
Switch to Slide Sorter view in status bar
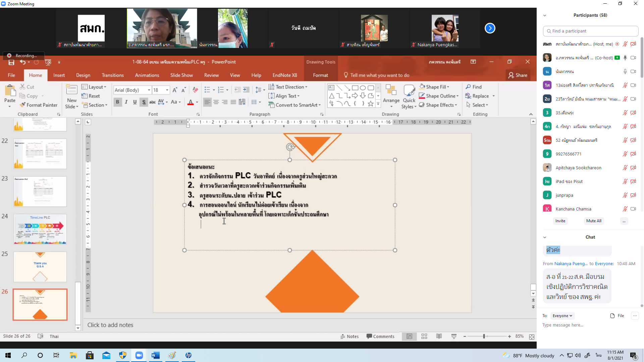click(424, 336)
